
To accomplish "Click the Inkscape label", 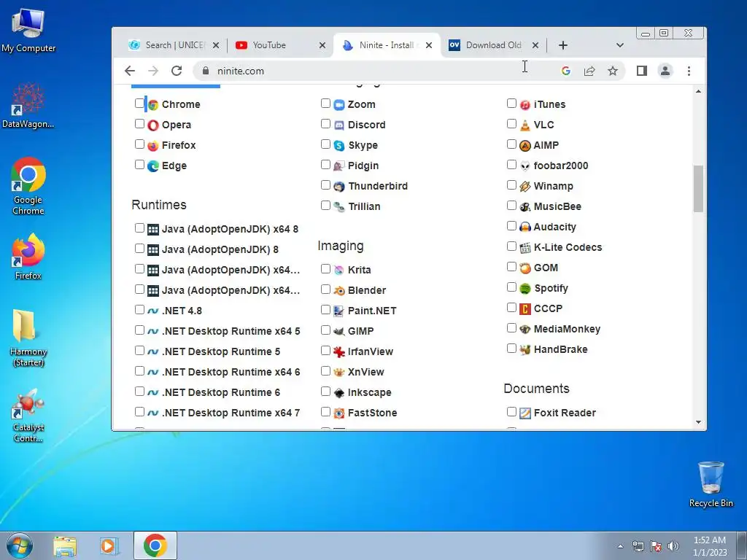I will (370, 393).
